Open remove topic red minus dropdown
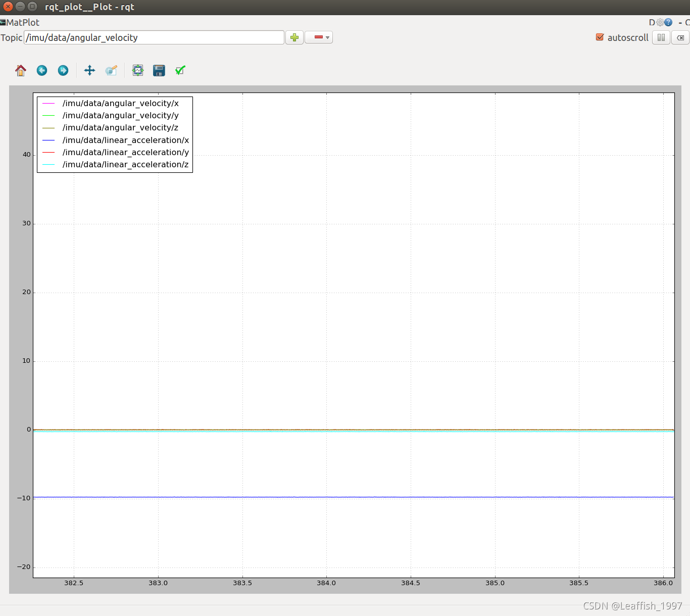The width and height of the screenshot is (690, 616). [319, 37]
